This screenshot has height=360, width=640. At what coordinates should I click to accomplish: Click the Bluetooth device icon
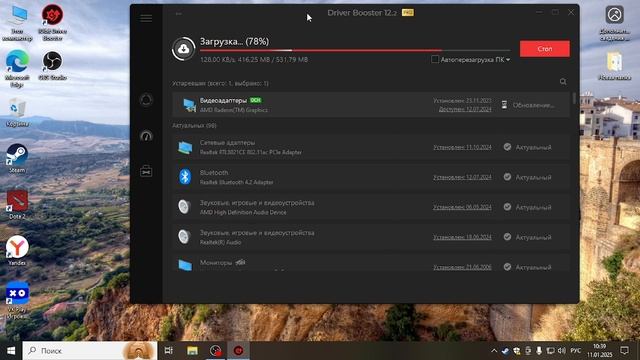185,177
